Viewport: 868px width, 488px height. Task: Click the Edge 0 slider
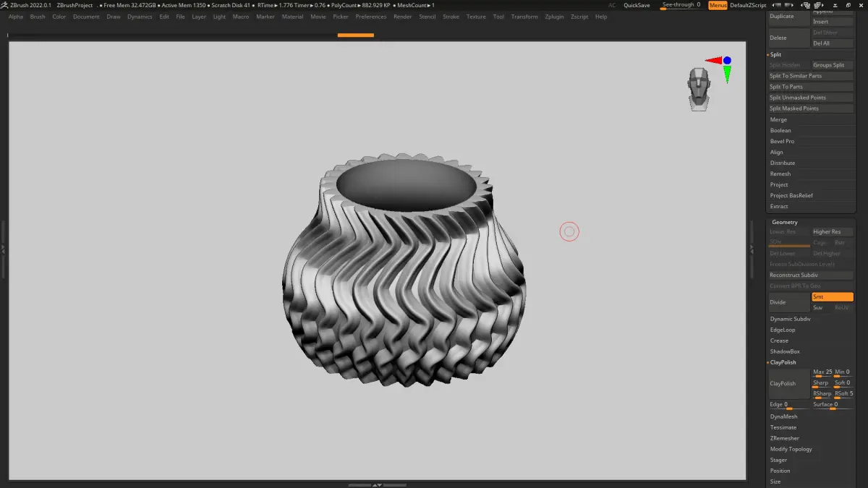[x=788, y=406]
